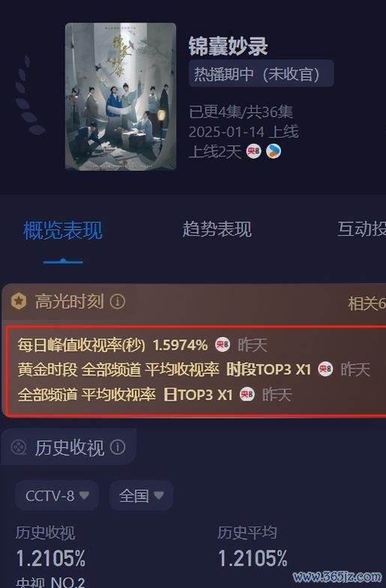Image resolution: width=386 pixels, height=588 pixels.
Task: Click CCTV-8 badge in 每日峰值收视率 row
Action: (223, 345)
